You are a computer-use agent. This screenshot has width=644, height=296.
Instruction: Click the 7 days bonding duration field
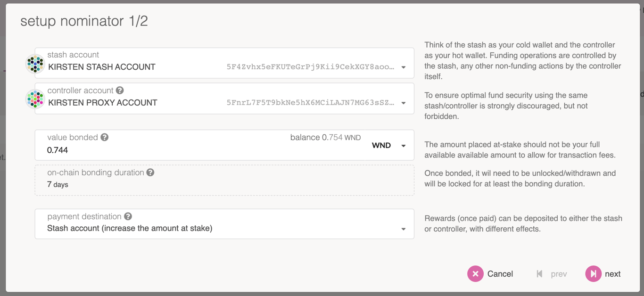(58, 184)
